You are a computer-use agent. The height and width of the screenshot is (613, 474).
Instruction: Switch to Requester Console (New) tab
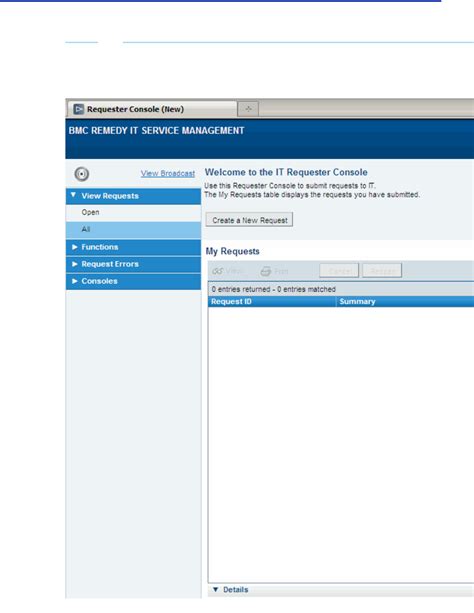click(152, 109)
